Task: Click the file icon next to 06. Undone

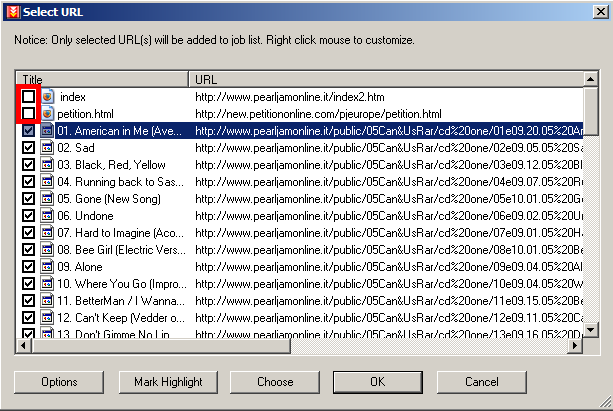Action: 46,216
